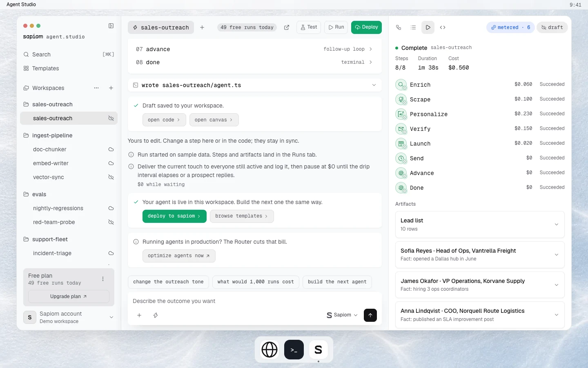Switch to the steps list view icon
This screenshot has width=588, height=368.
(413, 27)
